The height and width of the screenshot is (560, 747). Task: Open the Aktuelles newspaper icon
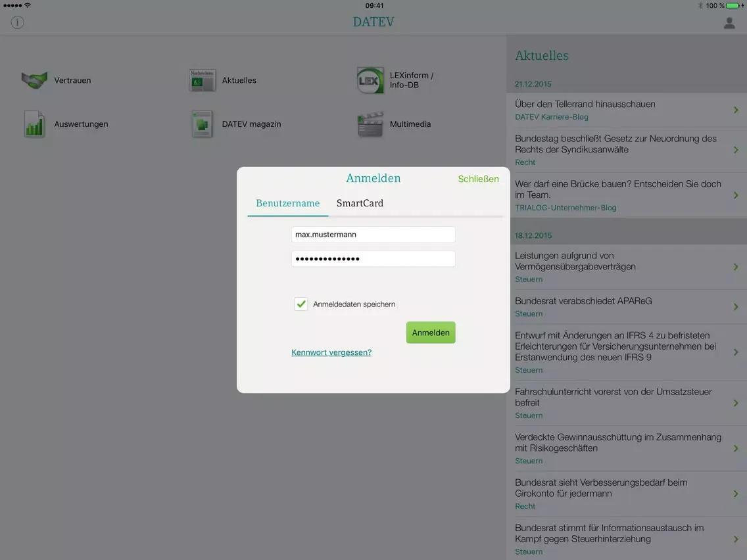[x=202, y=80]
